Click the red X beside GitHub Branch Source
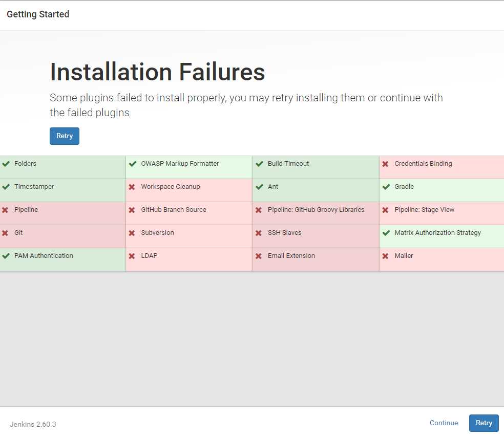 [x=132, y=210]
